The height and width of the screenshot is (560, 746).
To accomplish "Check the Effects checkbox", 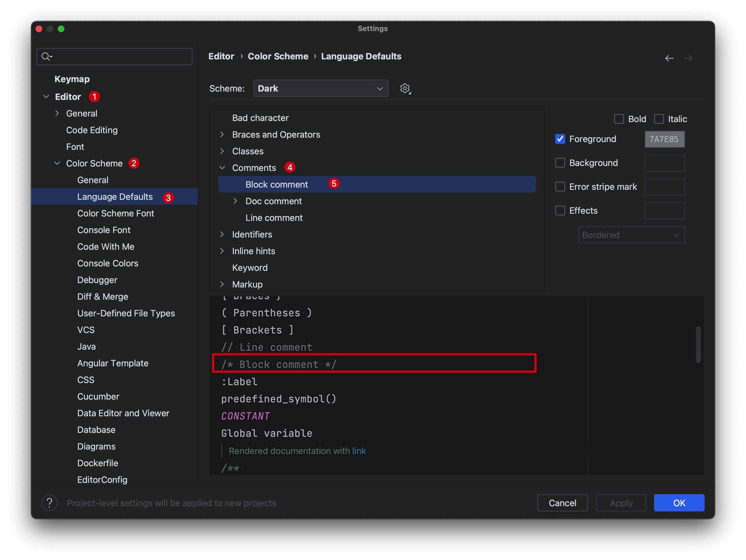I will (x=560, y=211).
